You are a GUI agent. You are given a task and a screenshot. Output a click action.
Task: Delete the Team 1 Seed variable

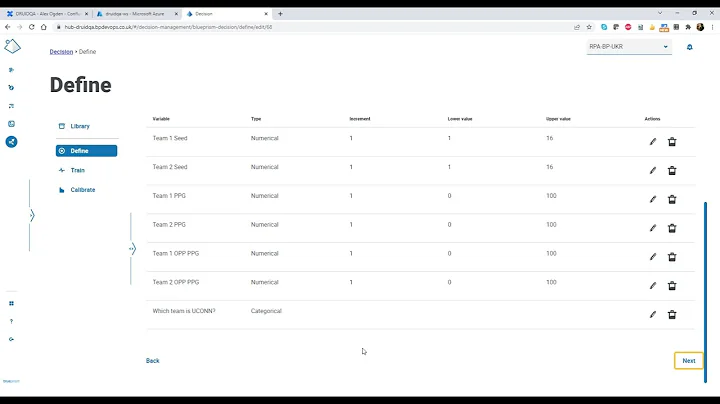(672, 142)
